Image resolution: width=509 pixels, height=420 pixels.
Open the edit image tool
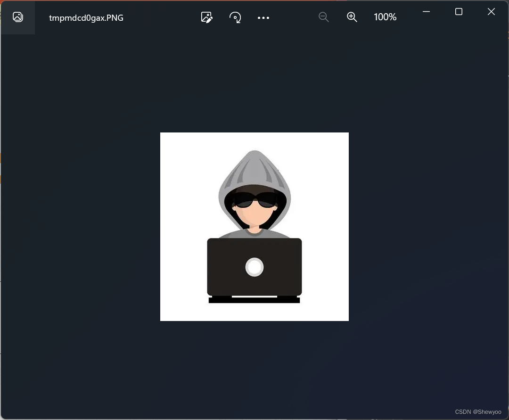207,17
